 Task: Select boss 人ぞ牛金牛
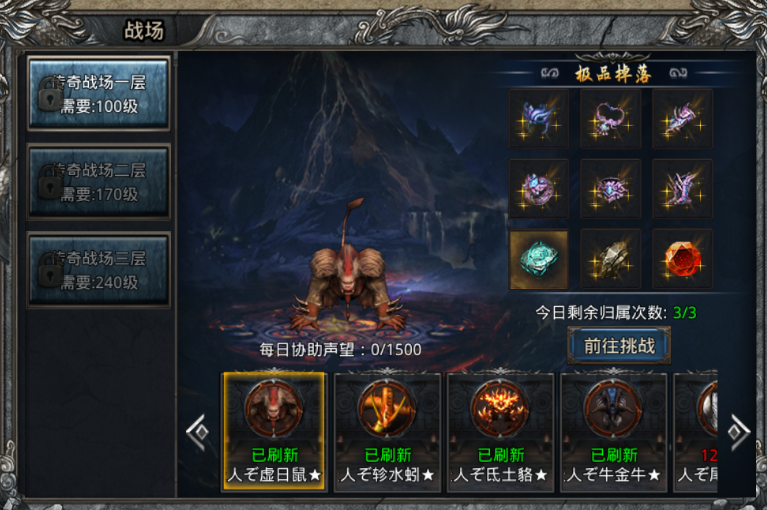[x=613, y=432]
